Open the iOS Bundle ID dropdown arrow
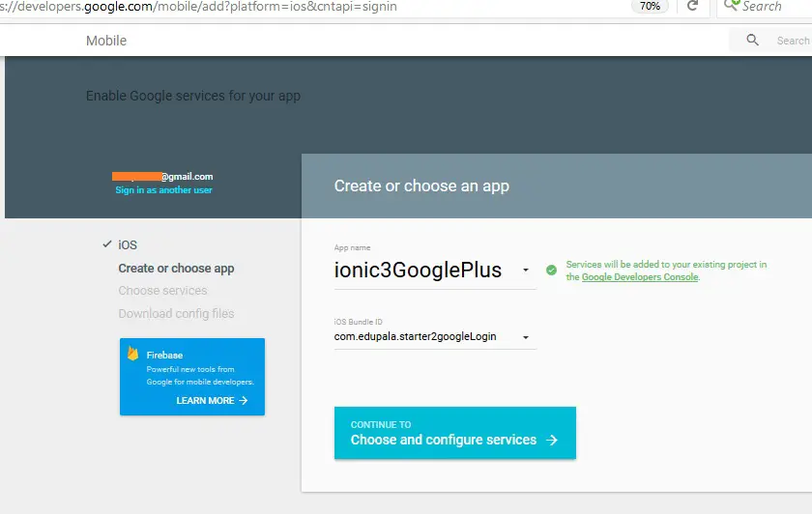The width and height of the screenshot is (812, 514). tap(526, 337)
